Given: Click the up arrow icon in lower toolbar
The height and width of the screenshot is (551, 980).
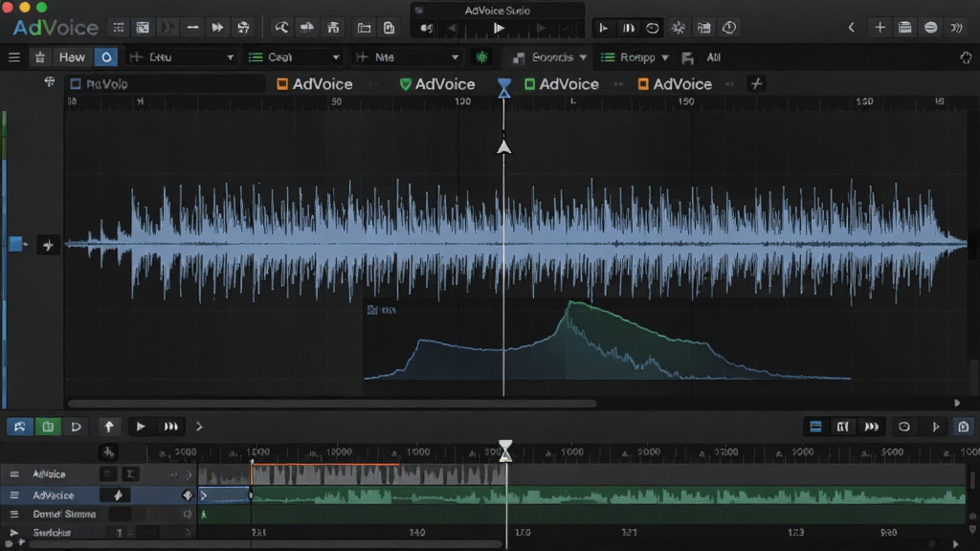Looking at the screenshot, I should click(109, 427).
